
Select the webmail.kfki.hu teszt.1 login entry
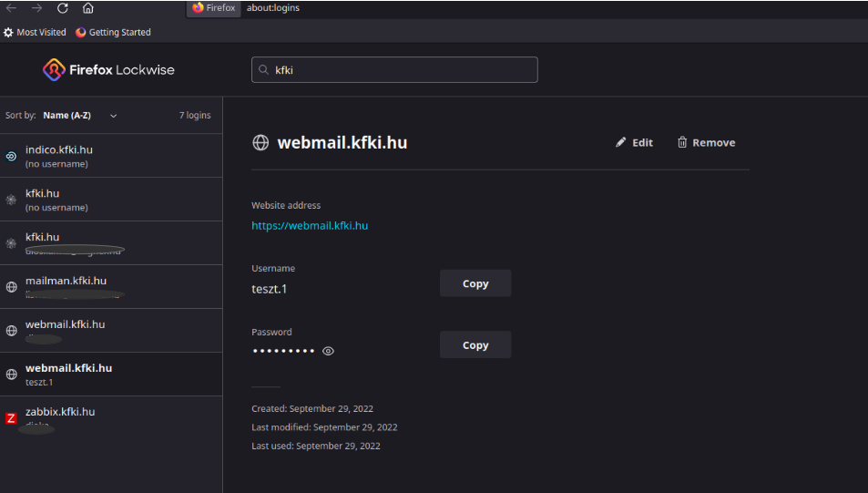click(x=111, y=374)
